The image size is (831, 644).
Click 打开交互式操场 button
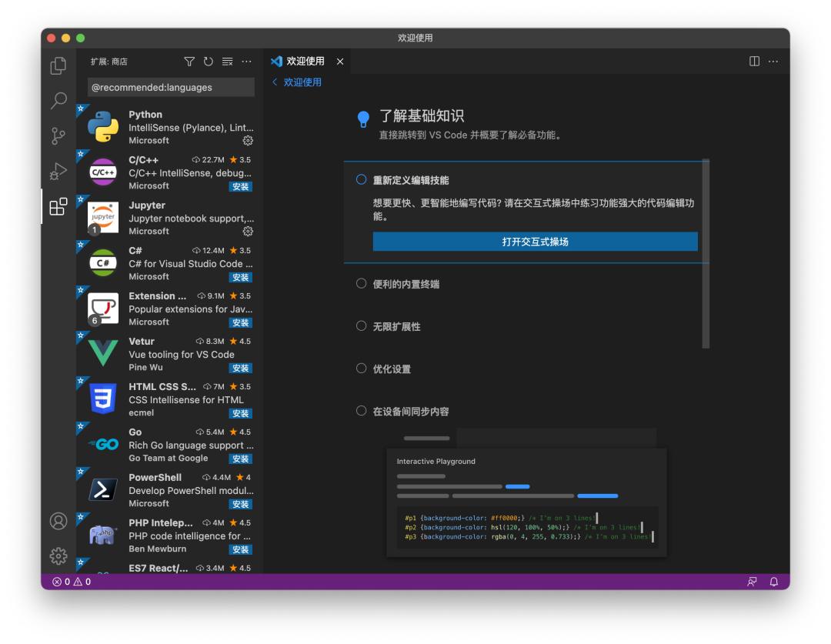[535, 242]
